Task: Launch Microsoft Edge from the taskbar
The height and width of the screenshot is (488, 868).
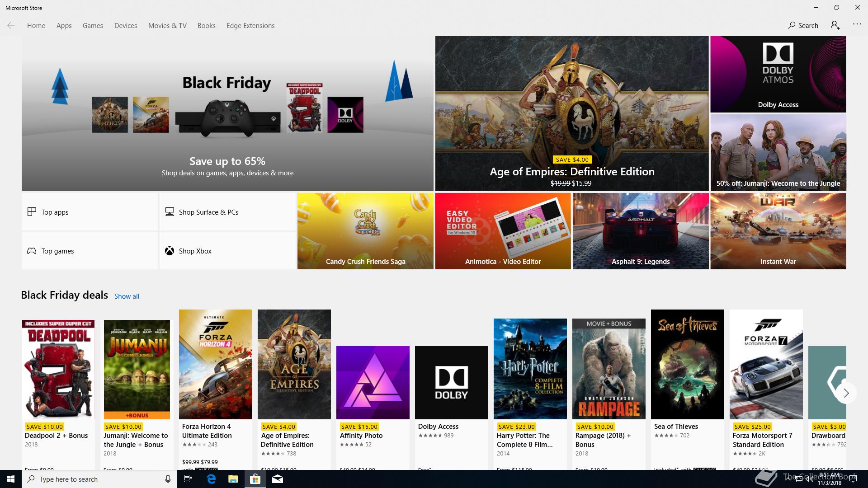Action: pos(211,479)
